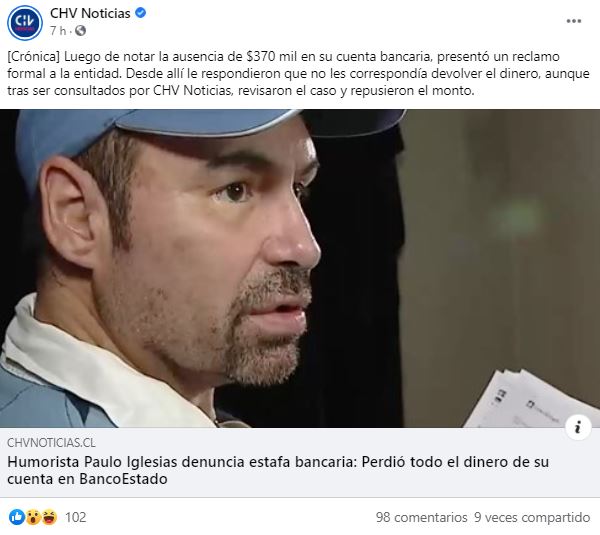Click the CHVNOTICIAS.CL domain label

(51, 443)
